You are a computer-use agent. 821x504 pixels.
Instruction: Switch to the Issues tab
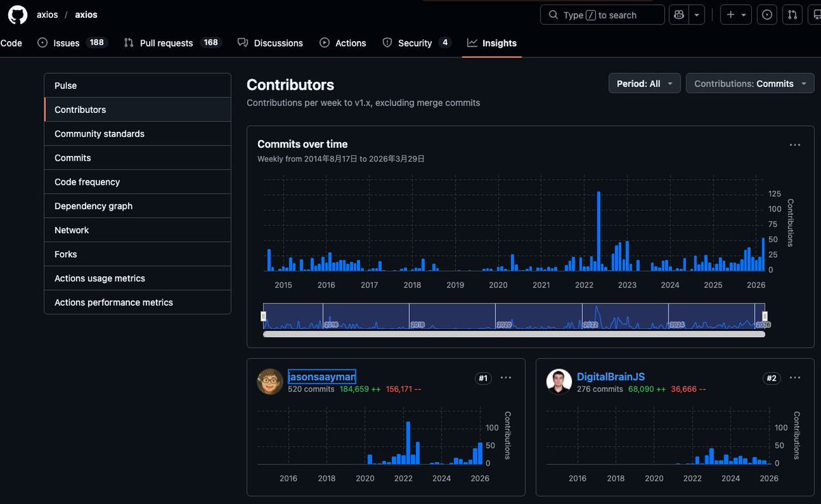click(x=72, y=43)
